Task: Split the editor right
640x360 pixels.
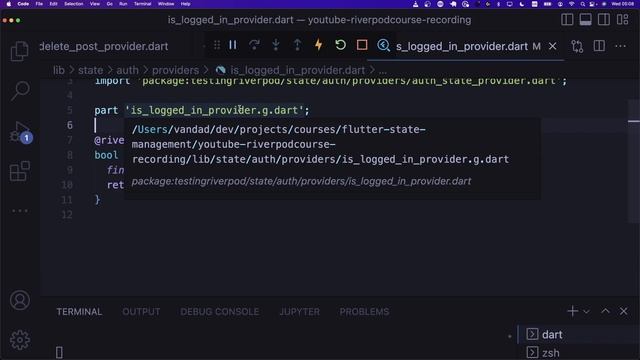Action: [599, 46]
